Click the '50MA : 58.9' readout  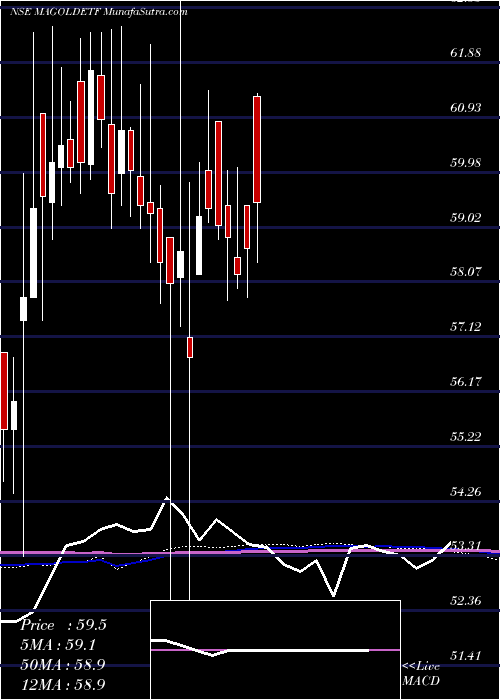[63, 665]
